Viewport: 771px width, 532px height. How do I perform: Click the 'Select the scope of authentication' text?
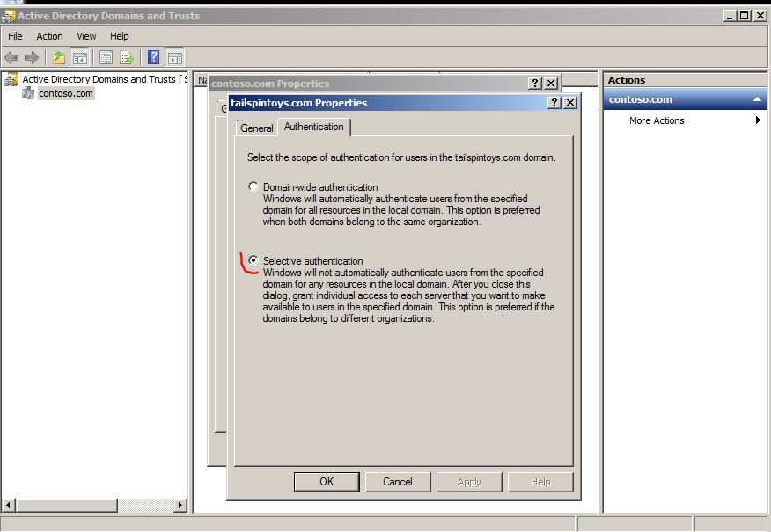point(401,157)
